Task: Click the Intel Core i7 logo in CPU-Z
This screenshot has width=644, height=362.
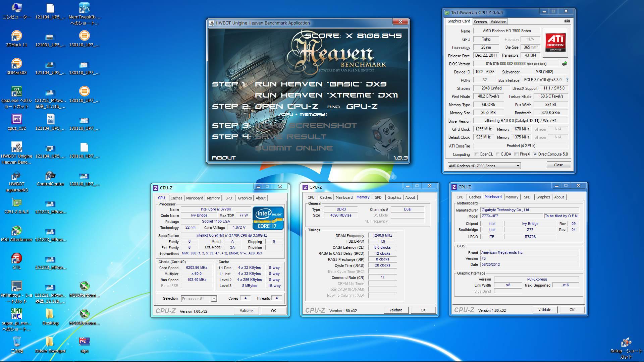Action: pyautogui.click(x=268, y=218)
